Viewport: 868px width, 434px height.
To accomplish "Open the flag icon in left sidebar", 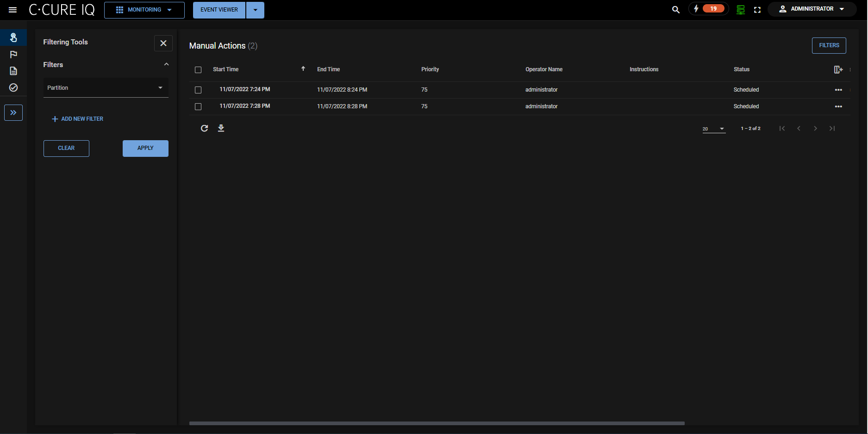I will click(x=13, y=55).
